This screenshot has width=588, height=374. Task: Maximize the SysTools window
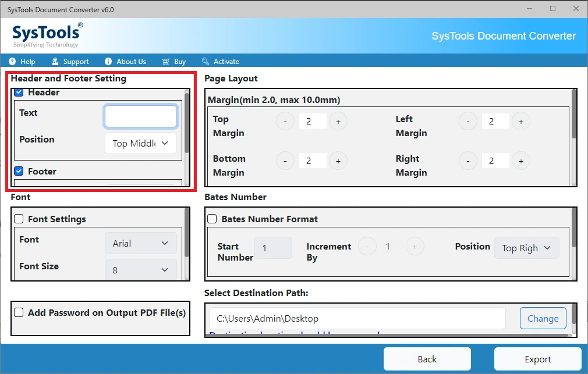tap(552, 9)
